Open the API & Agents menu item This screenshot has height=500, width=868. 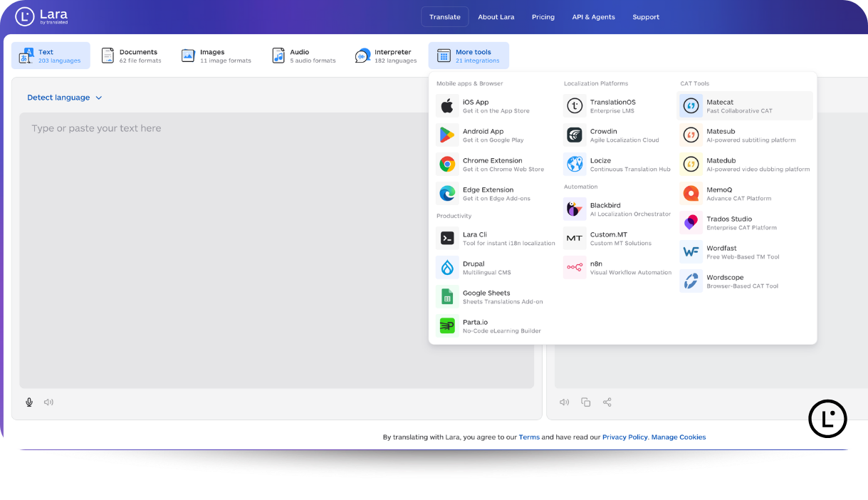click(x=593, y=17)
